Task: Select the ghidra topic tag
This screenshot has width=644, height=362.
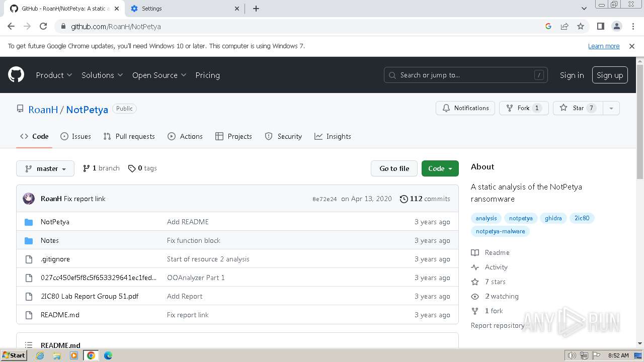Action: click(x=553, y=218)
